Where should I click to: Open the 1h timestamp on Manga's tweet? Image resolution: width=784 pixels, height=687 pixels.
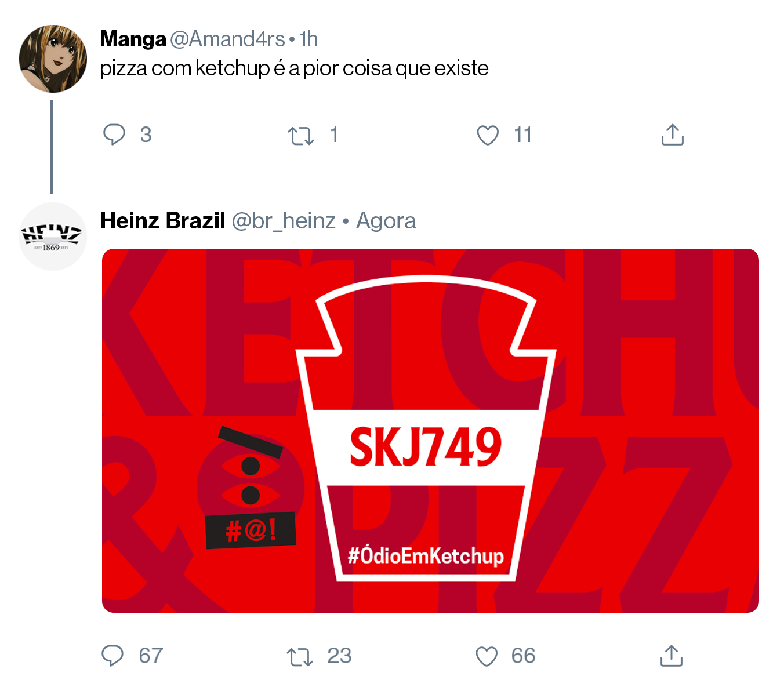point(309,39)
